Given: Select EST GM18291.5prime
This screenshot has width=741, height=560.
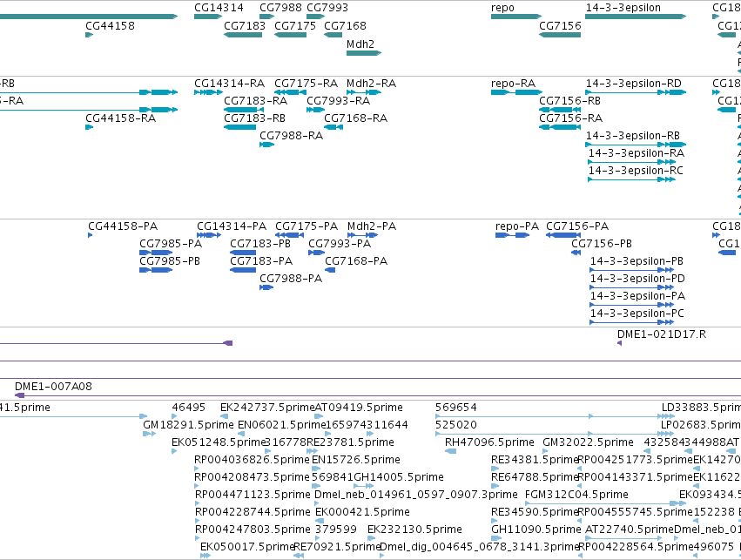Looking at the screenshot, I should [x=150, y=434].
